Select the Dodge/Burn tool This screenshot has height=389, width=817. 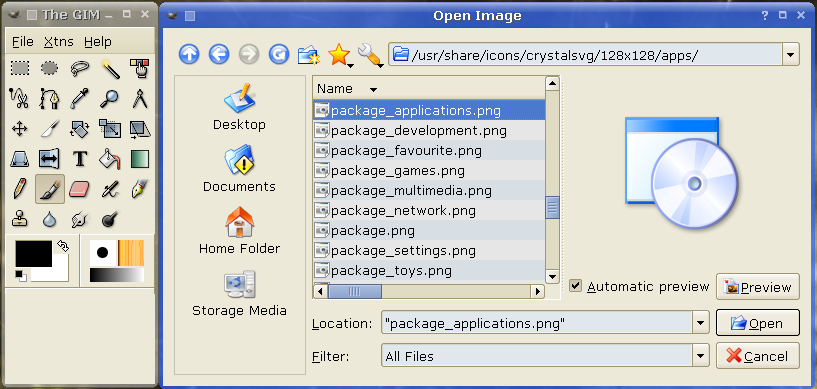(110, 219)
